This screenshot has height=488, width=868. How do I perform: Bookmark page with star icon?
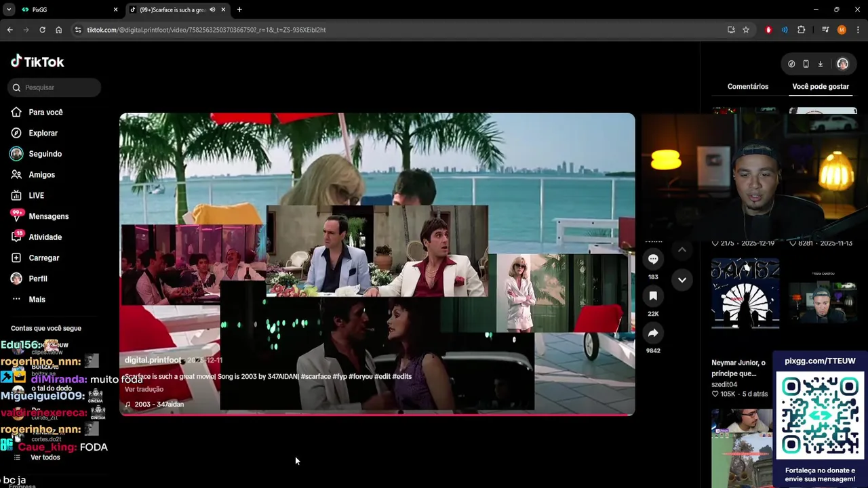click(746, 30)
